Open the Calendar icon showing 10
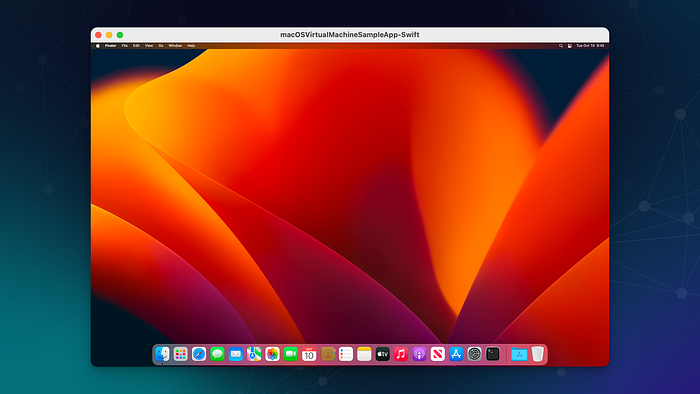 [x=309, y=354]
